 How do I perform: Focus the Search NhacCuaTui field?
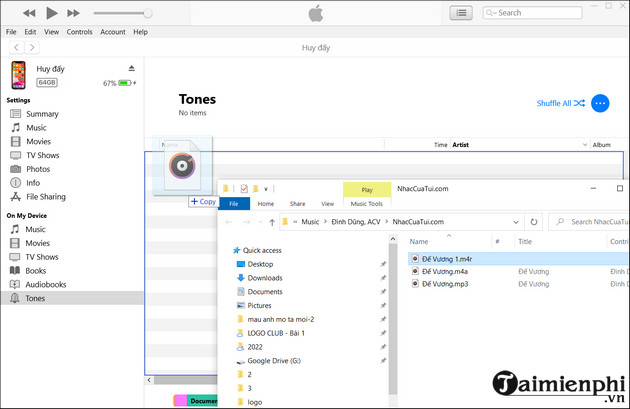coord(589,222)
